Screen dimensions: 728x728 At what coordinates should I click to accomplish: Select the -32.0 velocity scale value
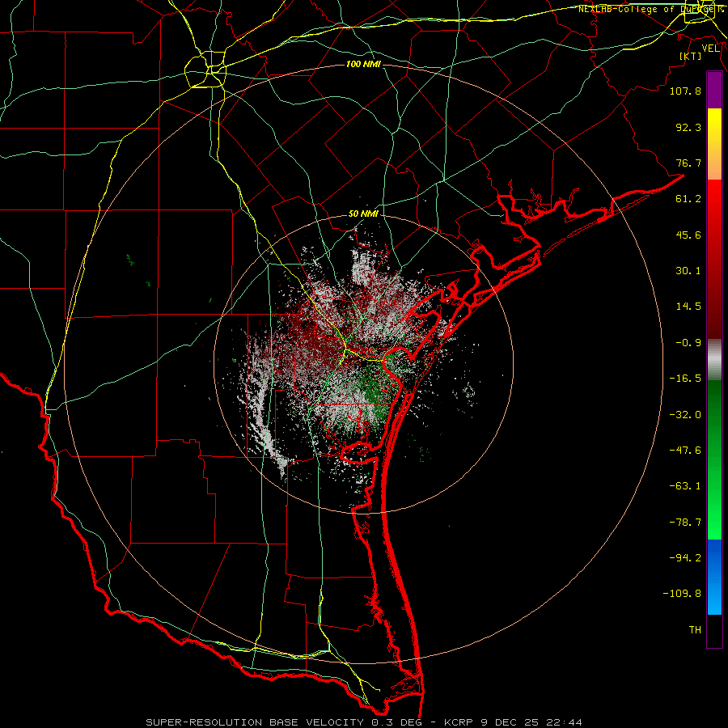tap(685, 415)
